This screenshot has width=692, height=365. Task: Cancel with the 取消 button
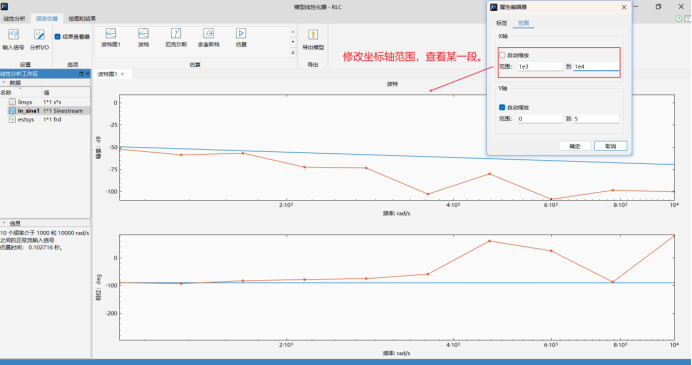click(610, 146)
